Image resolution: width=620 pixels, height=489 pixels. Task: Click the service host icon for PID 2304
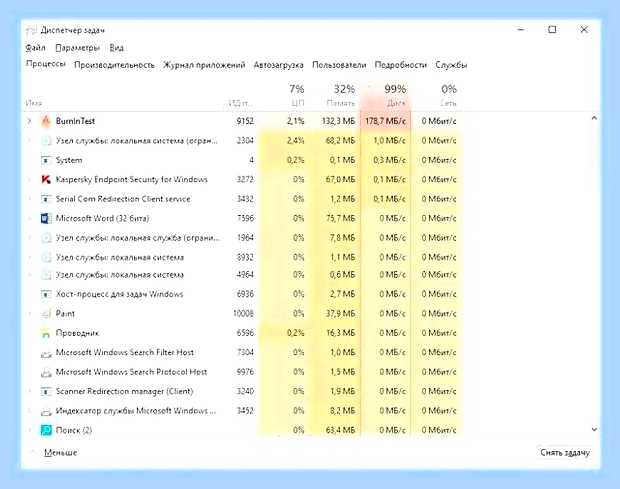46,141
